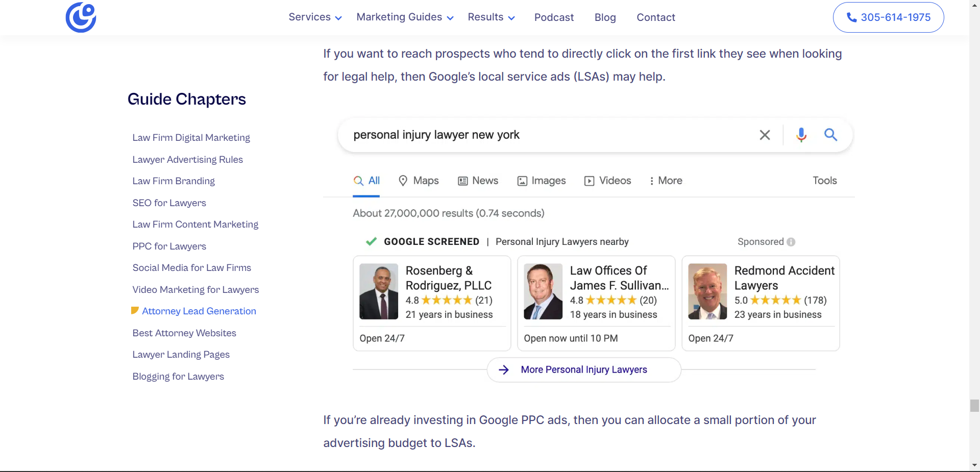
Task: Open the Blogging for Lawyers chapter
Action: point(178,376)
